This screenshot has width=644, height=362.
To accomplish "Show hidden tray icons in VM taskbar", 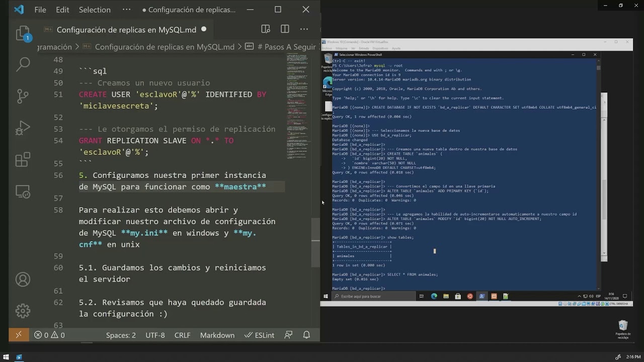I will tap(580, 297).
